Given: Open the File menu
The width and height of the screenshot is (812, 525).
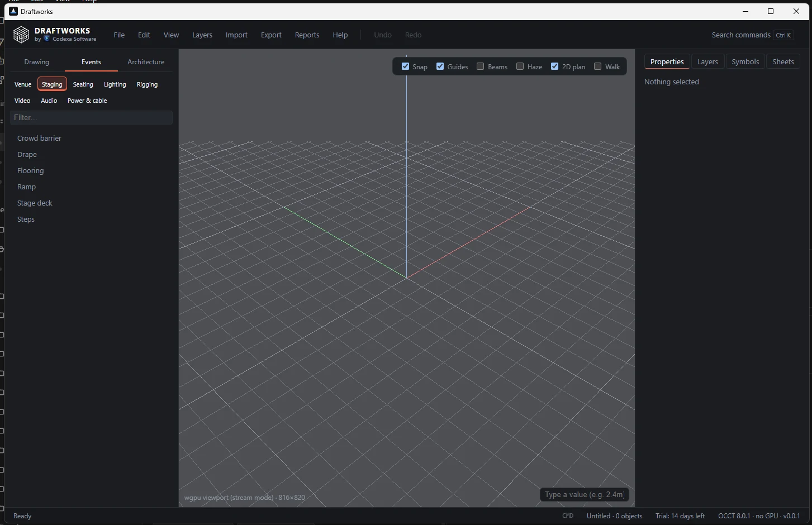Looking at the screenshot, I should (119, 35).
